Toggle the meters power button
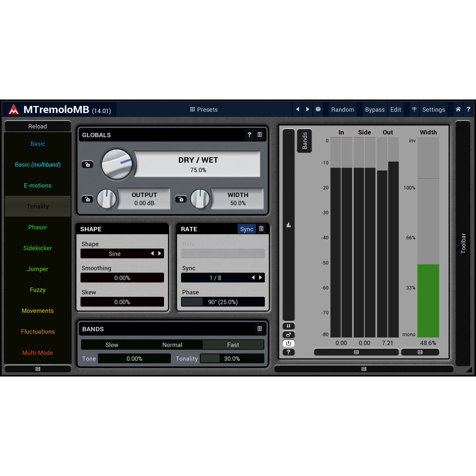Viewport: 476px width, 476px height. coord(288,343)
